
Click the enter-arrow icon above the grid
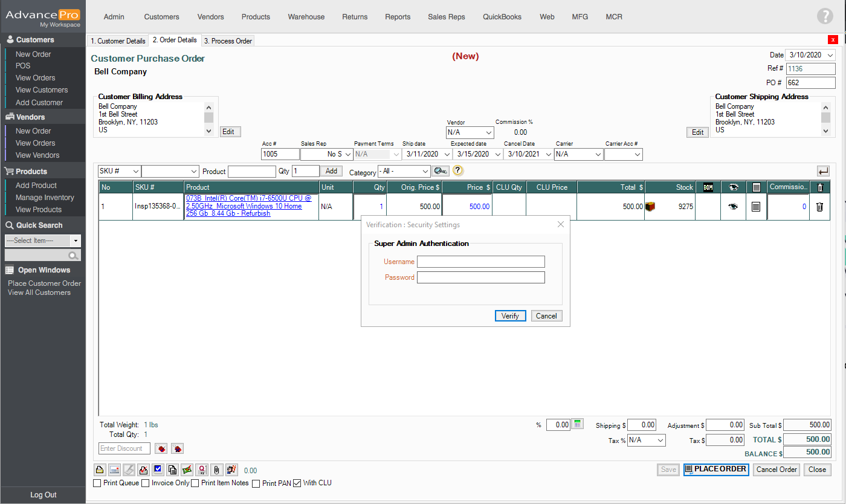point(823,171)
